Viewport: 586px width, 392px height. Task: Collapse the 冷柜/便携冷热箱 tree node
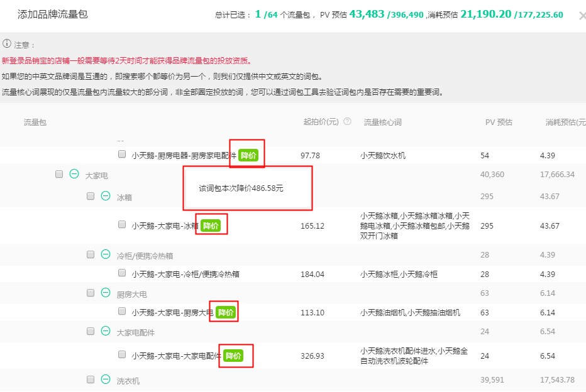(106, 254)
